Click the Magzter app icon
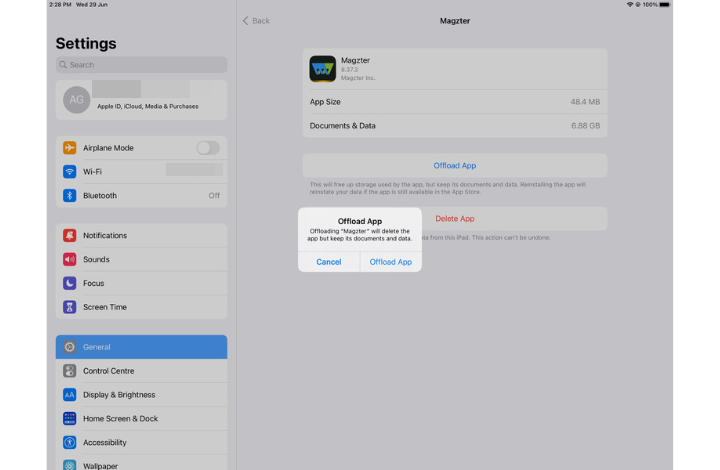Image resolution: width=720 pixels, height=470 pixels. [x=322, y=69]
